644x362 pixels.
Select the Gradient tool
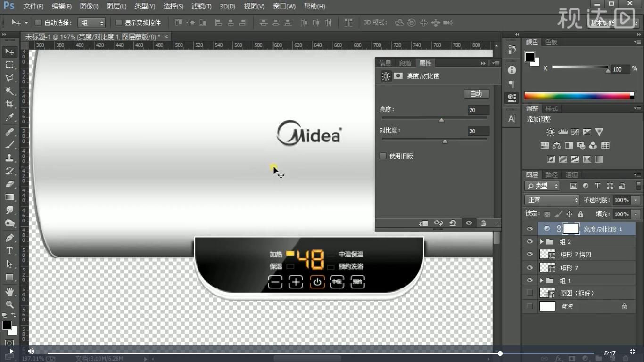pos(9,197)
